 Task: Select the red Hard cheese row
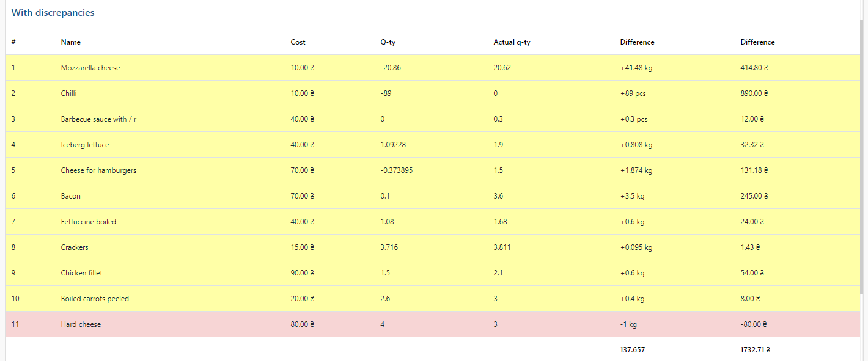pos(81,324)
